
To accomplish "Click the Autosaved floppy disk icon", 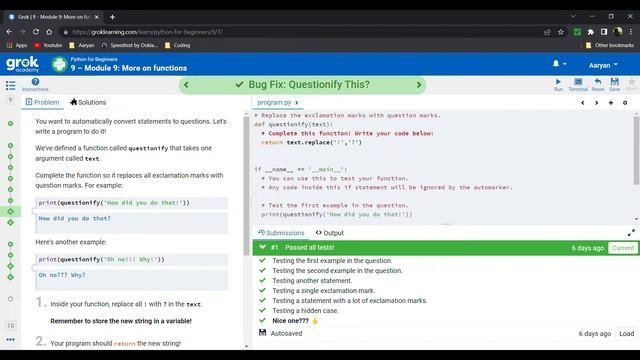I will (x=262, y=333).
